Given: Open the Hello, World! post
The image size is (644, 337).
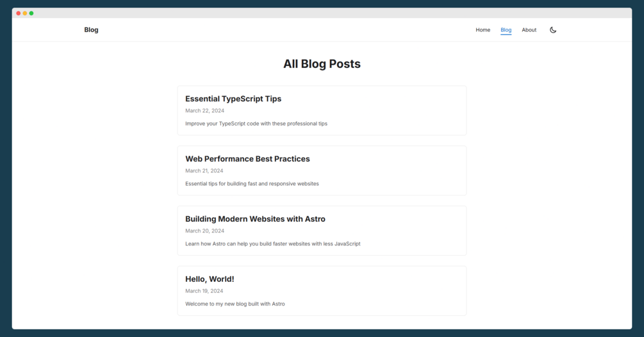Looking at the screenshot, I should [x=210, y=279].
